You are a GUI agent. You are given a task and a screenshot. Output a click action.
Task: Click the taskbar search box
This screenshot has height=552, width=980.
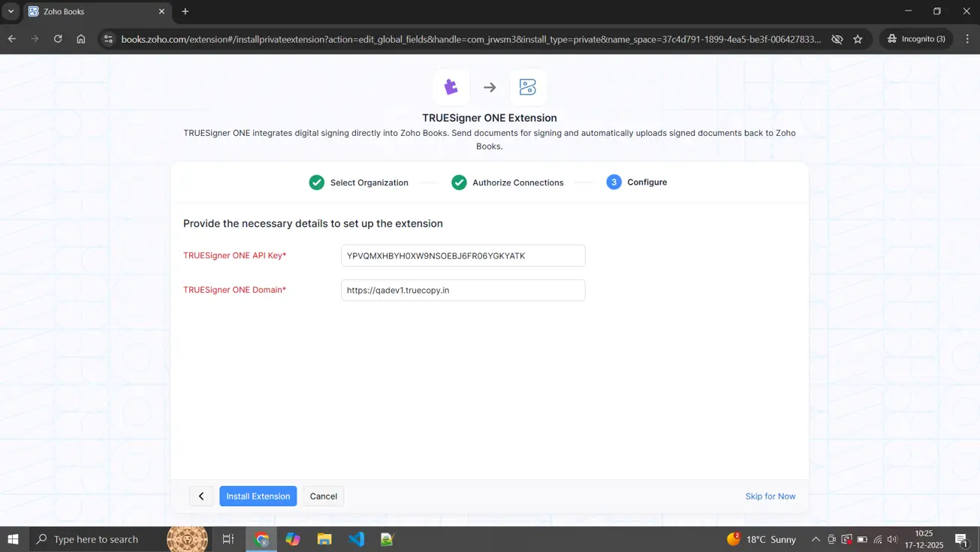(x=120, y=539)
